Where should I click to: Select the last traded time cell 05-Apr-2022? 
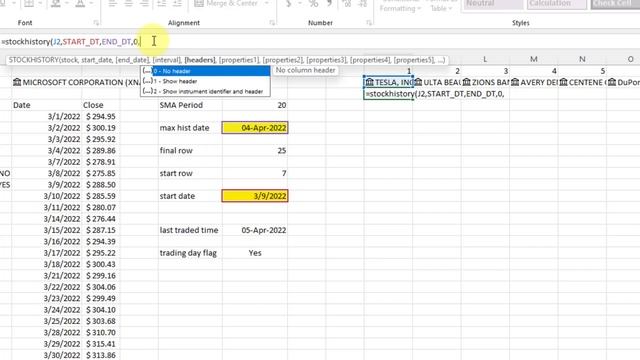255,230
